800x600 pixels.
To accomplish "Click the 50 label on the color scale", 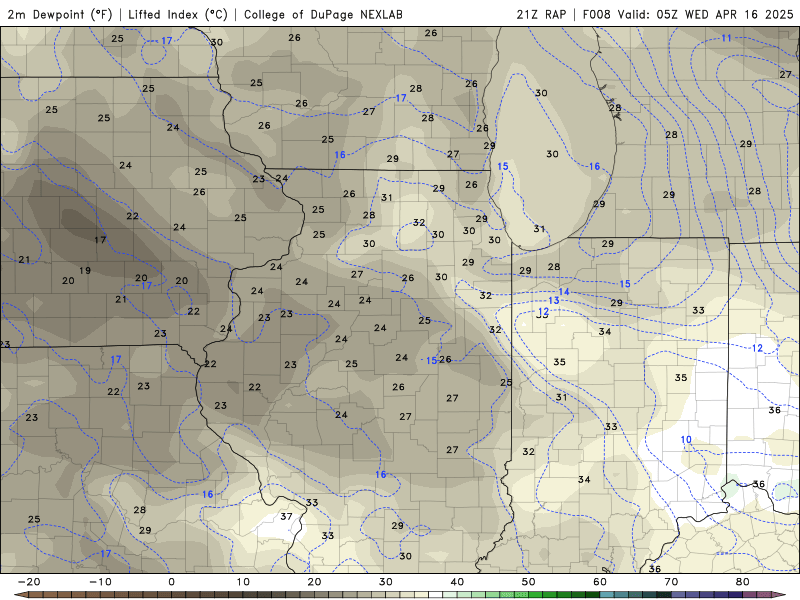I will (529, 582).
